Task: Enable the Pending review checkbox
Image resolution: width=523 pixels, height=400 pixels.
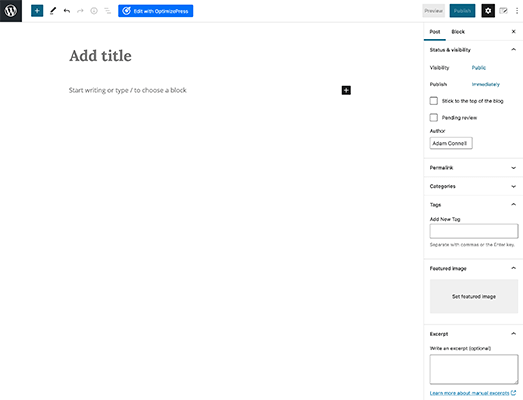Action: pyautogui.click(x=434, y=117)
